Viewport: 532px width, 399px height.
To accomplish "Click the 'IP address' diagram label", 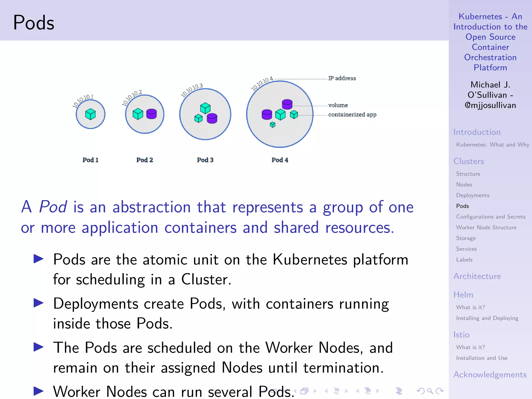I will (342, 78).
